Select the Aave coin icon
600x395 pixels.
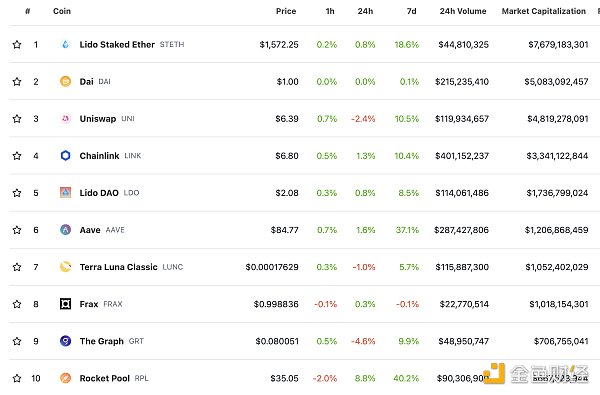pyautogui.click(x=65, y=230)
